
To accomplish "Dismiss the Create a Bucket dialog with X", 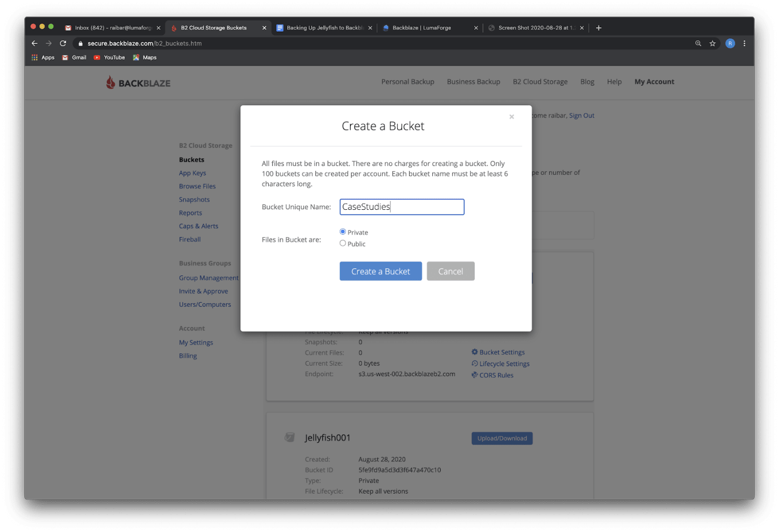I will tap(511, 117).
